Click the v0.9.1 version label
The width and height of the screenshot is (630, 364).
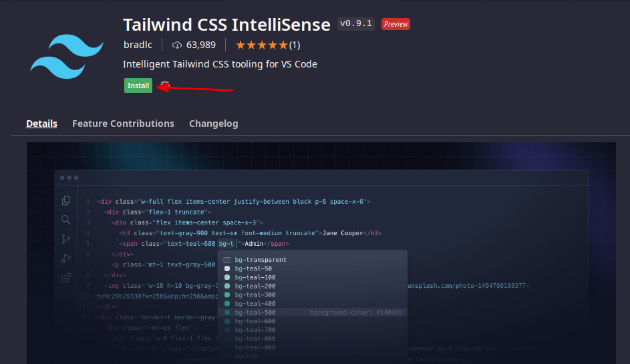click(356, 23)
